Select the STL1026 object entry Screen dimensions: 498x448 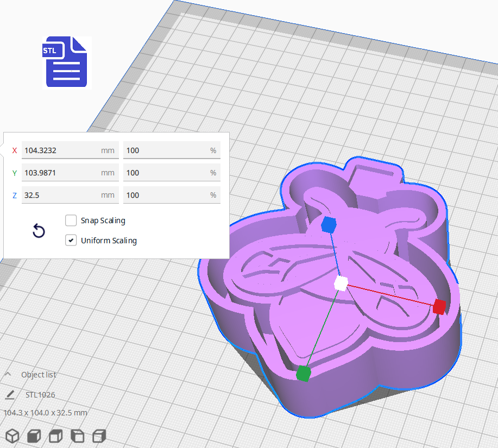(41, 395)
